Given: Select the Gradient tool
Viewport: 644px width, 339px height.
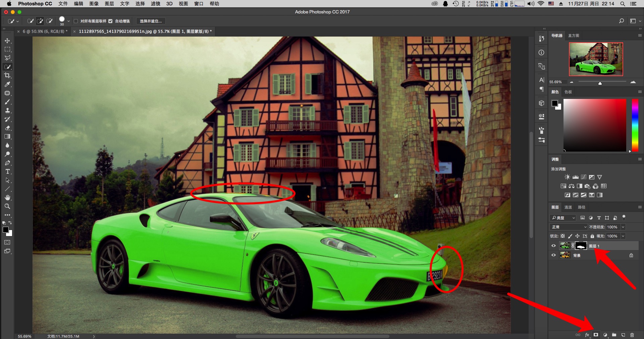Looking at the screenshot, I should [x=7, y=136].
